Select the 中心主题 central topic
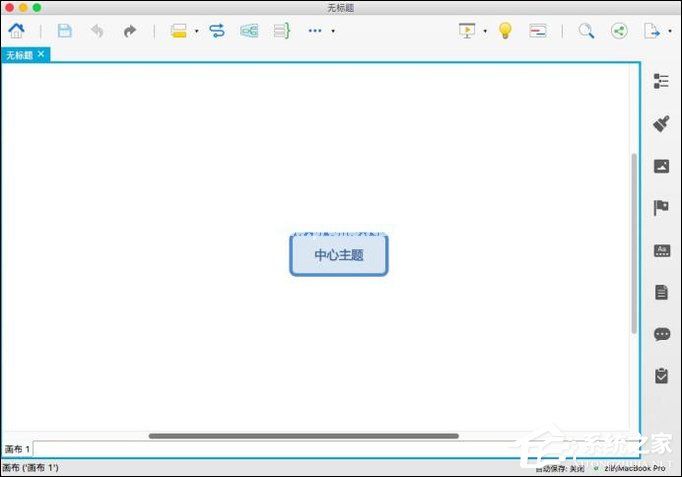This screenshot has height=477, width=682. coord(339,255)
